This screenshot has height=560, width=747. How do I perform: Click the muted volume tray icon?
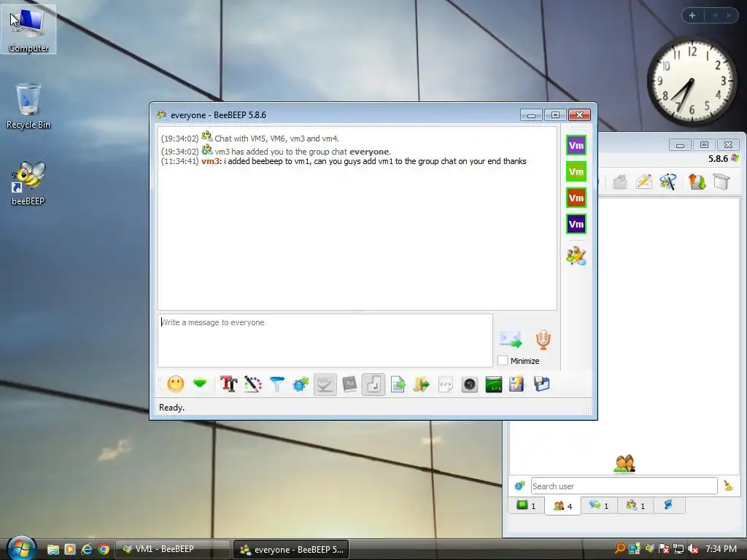693,549
